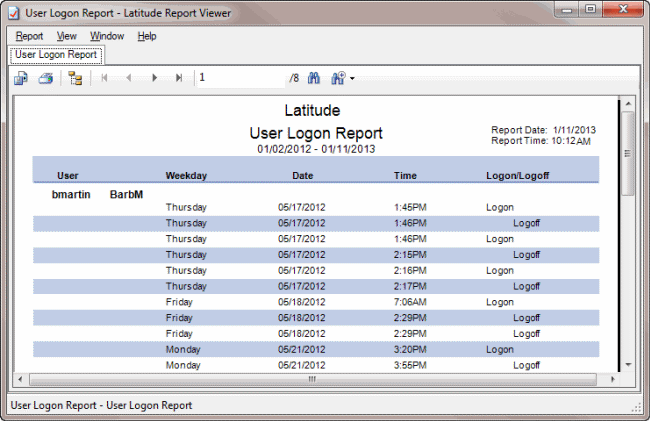Screen dimensions: 650x421
Task: Toggle the group tree icon
Action: coord(76,77)
